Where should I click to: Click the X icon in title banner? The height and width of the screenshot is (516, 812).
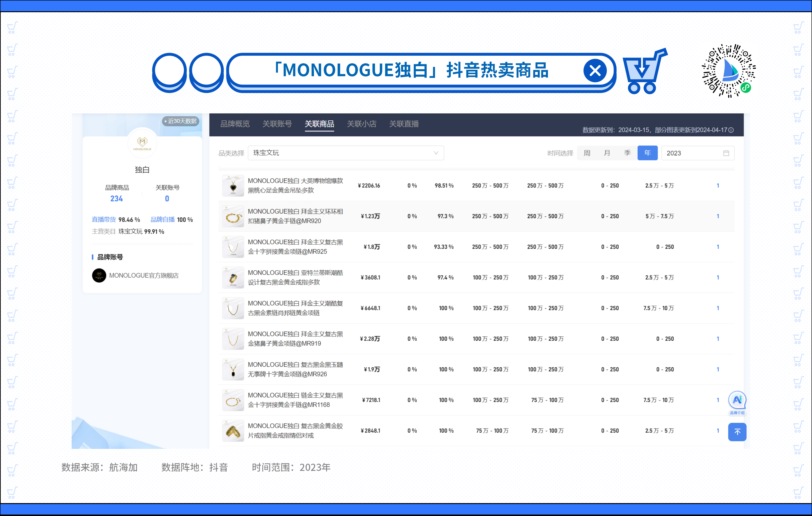coord(595,70)
